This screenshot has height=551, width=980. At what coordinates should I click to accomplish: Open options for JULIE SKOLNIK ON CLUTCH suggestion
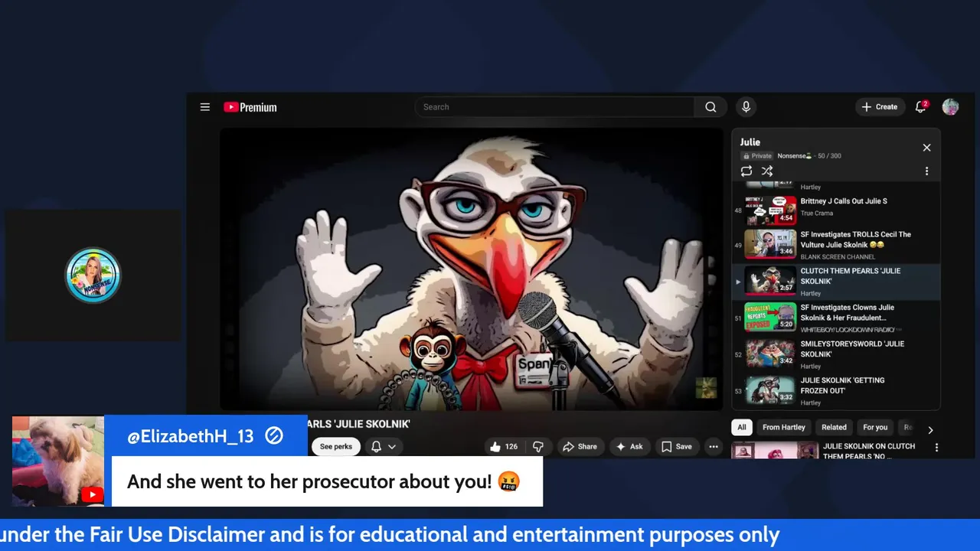[x=936, y=448]
